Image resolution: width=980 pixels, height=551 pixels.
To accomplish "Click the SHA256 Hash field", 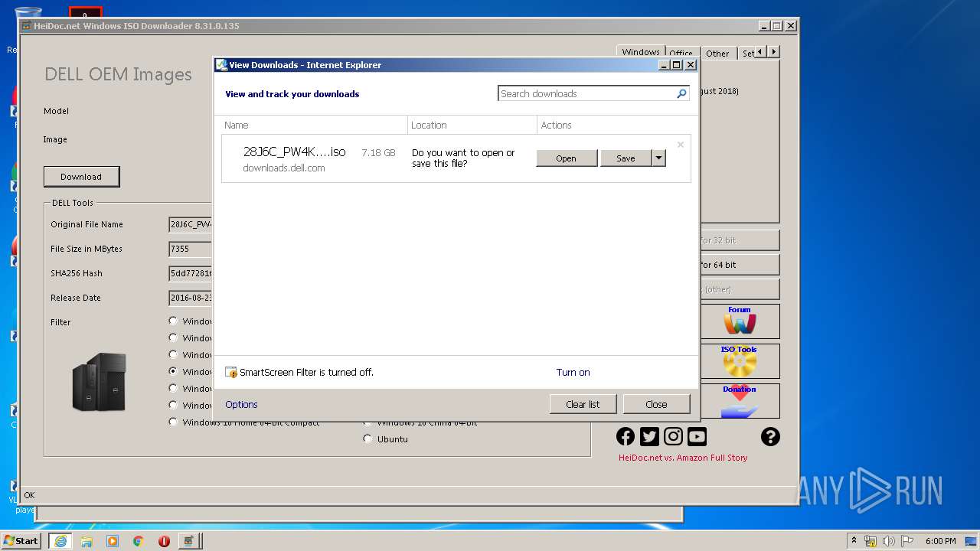I will [x=190, y=273].
